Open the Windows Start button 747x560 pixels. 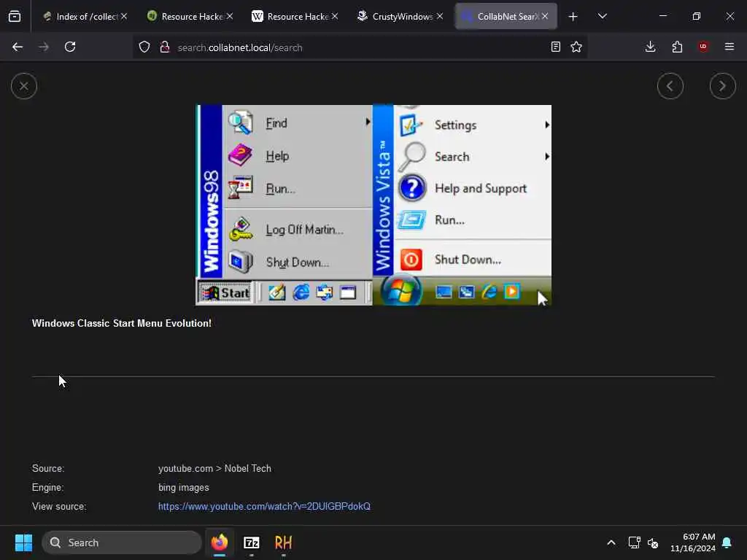coord(23,542)
